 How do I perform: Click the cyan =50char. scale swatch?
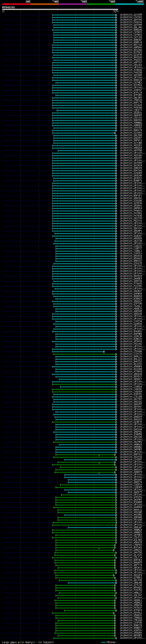point(103,642)
